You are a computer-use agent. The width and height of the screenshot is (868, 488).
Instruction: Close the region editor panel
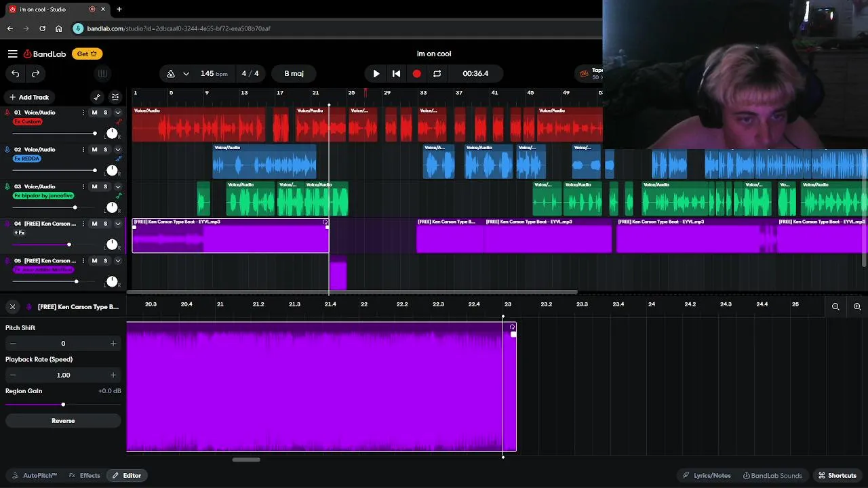(12, 307)
